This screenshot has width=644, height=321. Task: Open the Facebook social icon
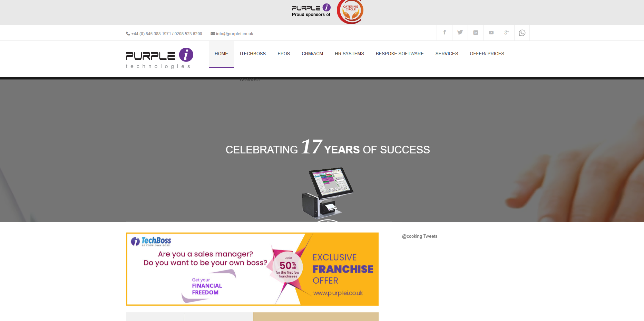pos(445,32)
